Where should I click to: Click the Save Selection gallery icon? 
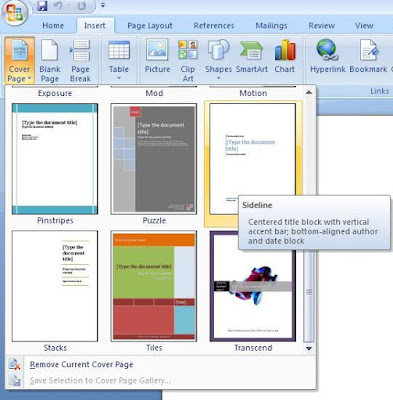tap(15, 380)
